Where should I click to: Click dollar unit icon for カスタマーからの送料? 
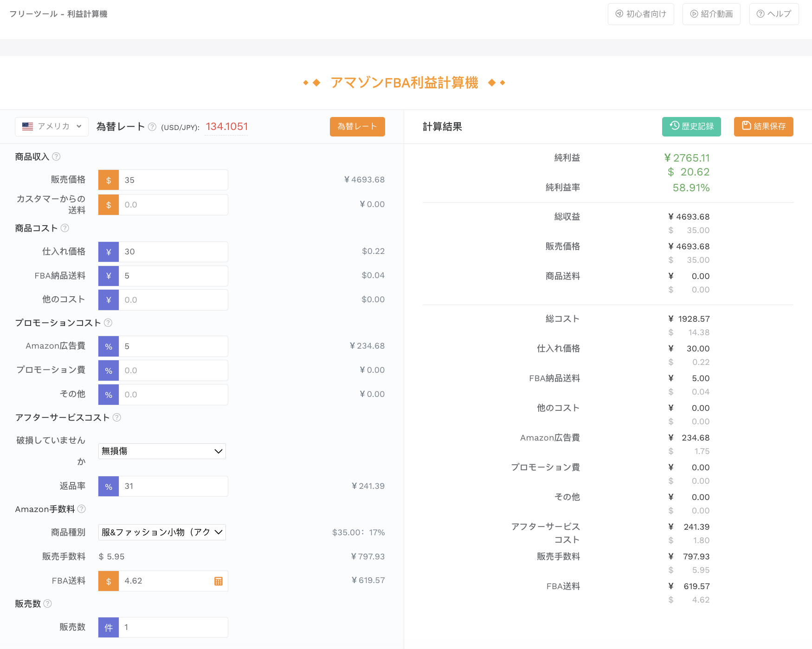click(109, 205)
